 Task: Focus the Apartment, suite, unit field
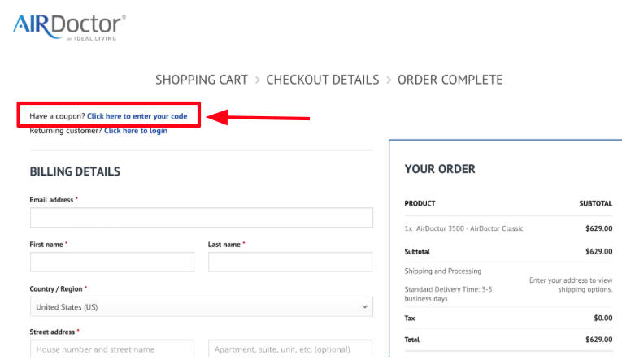[290, 349]
